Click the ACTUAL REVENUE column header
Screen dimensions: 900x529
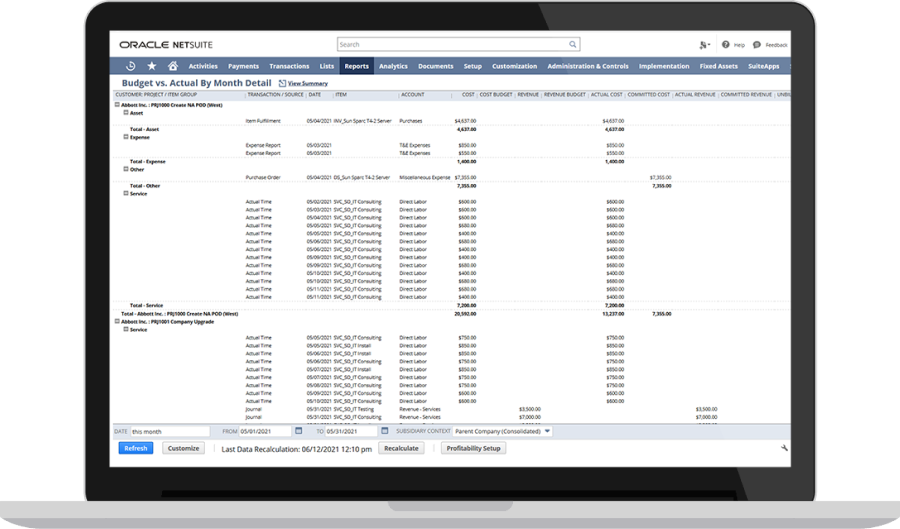(695, 95)
